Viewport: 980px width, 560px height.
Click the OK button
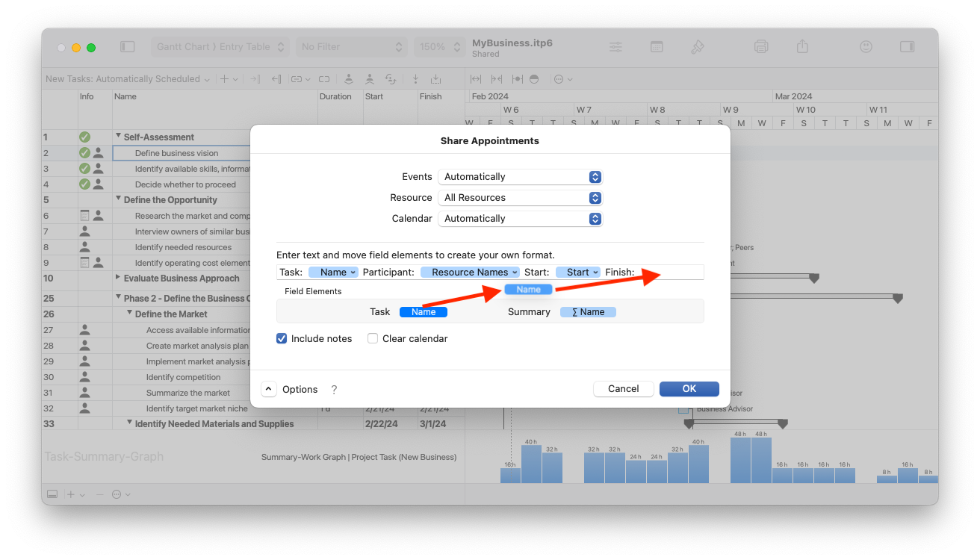(x=689, y=389)
